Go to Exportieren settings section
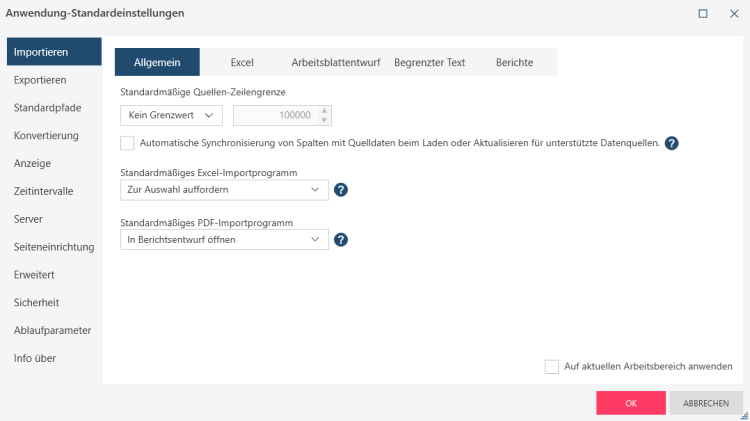Viewport: 750px width, 421px height. point(41,79)
